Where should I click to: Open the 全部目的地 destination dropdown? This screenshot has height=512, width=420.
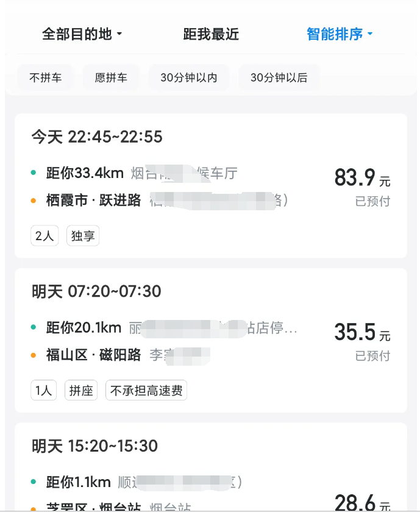point(82,34)
